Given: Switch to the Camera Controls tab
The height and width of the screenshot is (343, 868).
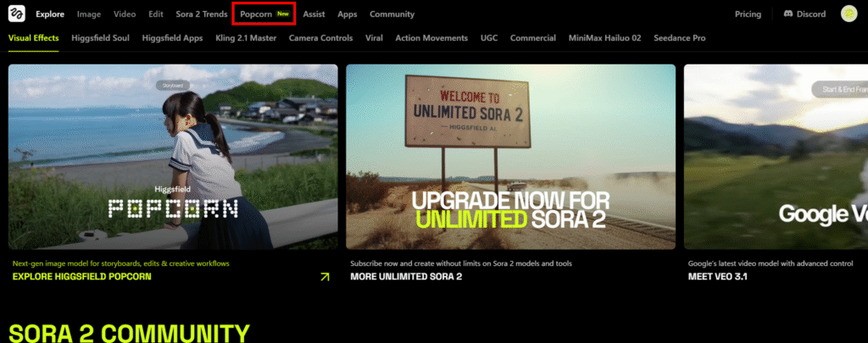Looking at the screenshot, I should pos(320,38).
